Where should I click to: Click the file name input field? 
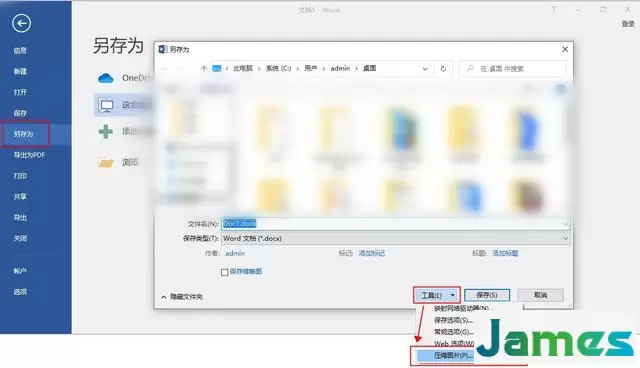[395, 224]
